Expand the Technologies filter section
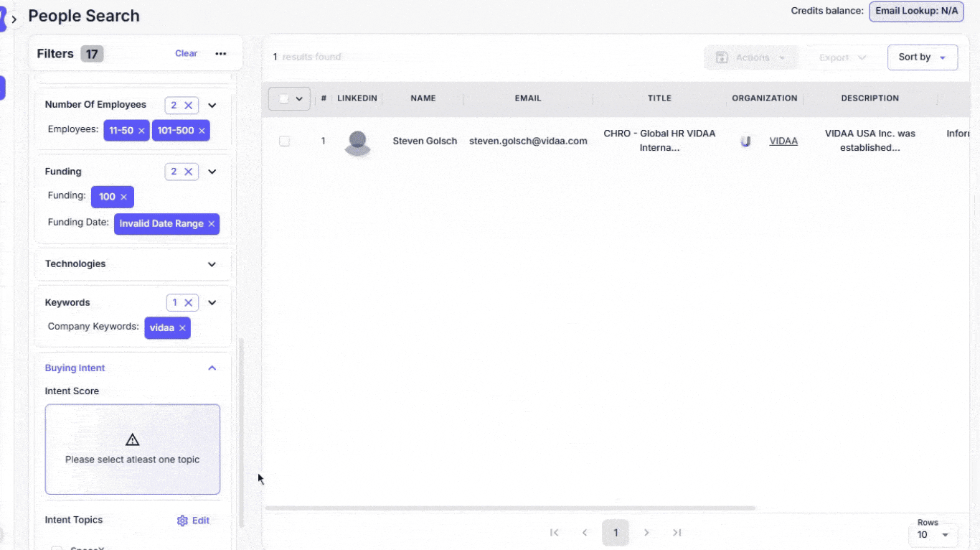Viewport: 980px width, 550px height. [212, 264]
